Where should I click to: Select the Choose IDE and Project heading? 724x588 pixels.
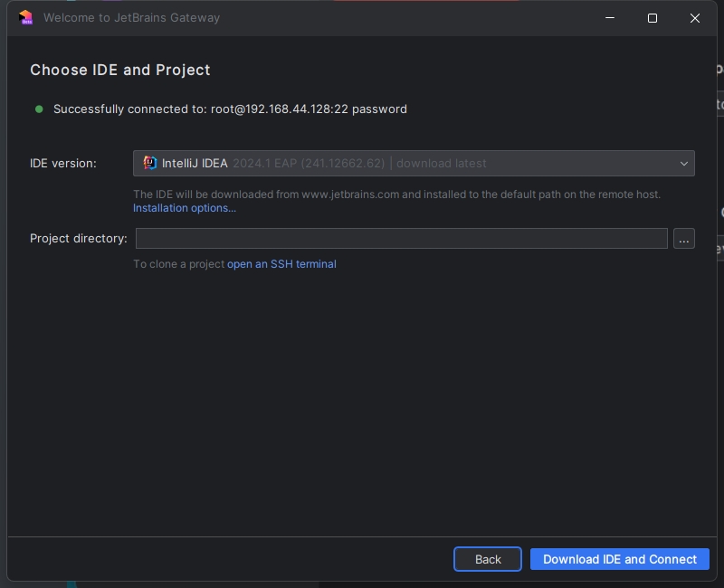[120, 70]
